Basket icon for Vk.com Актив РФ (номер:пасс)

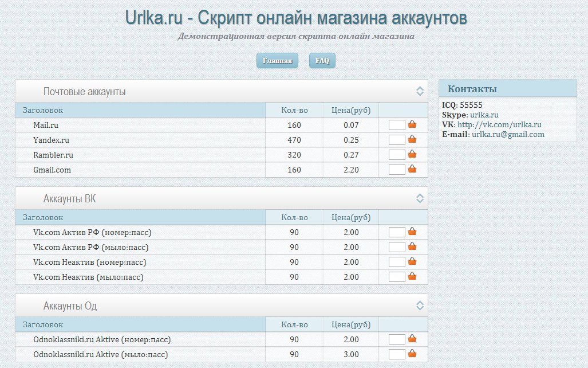click(x=412, y=232)
